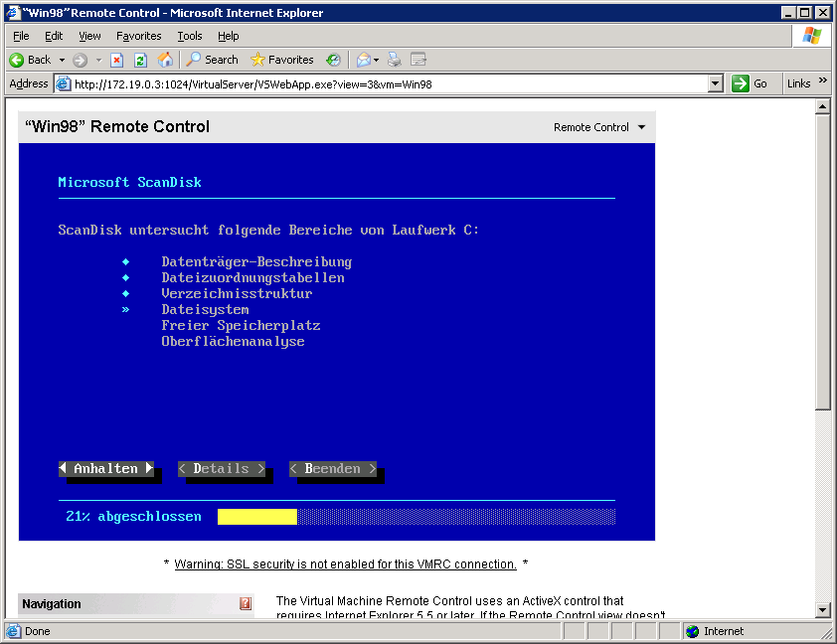Viewport: 837px width, 644px height.
Task: Click the scrollbar up arrow
Action: [823, 107]
